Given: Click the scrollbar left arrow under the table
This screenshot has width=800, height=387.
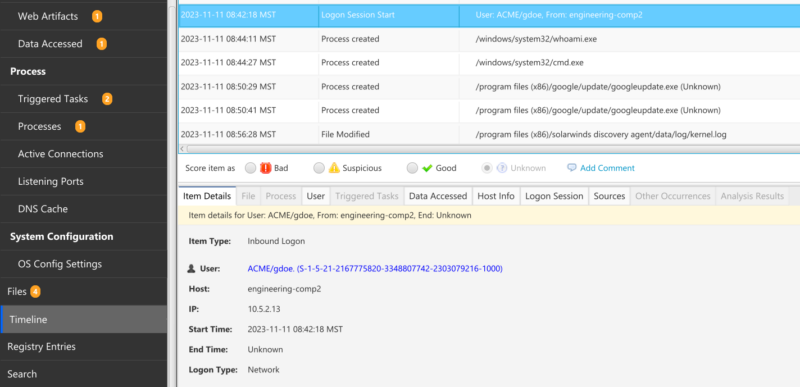Looking at the screenshot, I should pos(182,149).
